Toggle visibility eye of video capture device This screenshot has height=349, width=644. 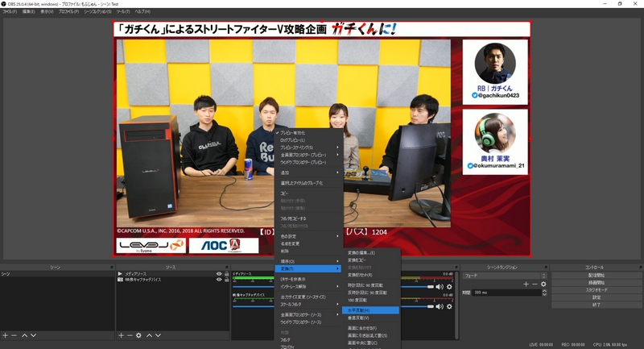click(219, 280)
